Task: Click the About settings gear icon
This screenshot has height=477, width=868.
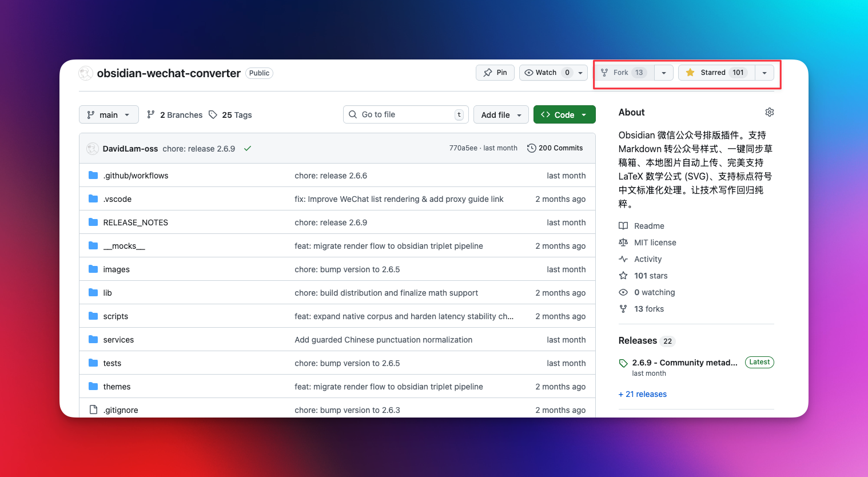Action: click(769, 112)
